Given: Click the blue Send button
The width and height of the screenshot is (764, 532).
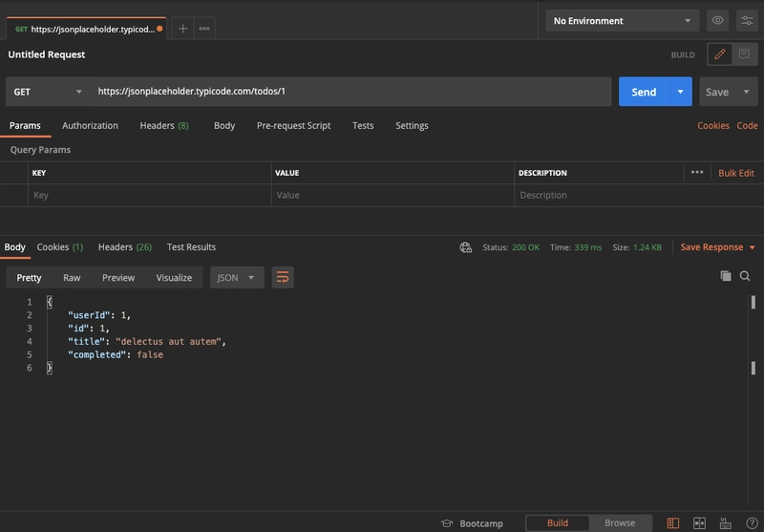Looking at the screenshot, I should tap(644, 92).
